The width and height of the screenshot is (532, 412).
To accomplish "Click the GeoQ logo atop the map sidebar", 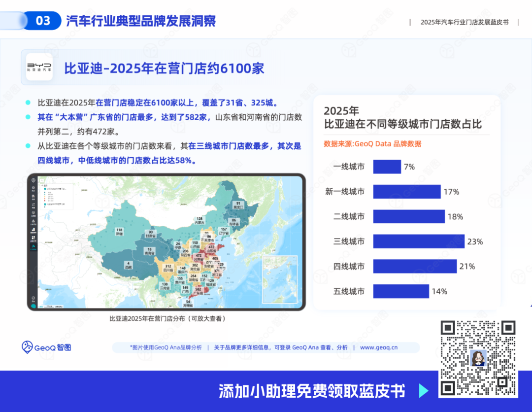I will pyautogui.click(x=33, y=180).
